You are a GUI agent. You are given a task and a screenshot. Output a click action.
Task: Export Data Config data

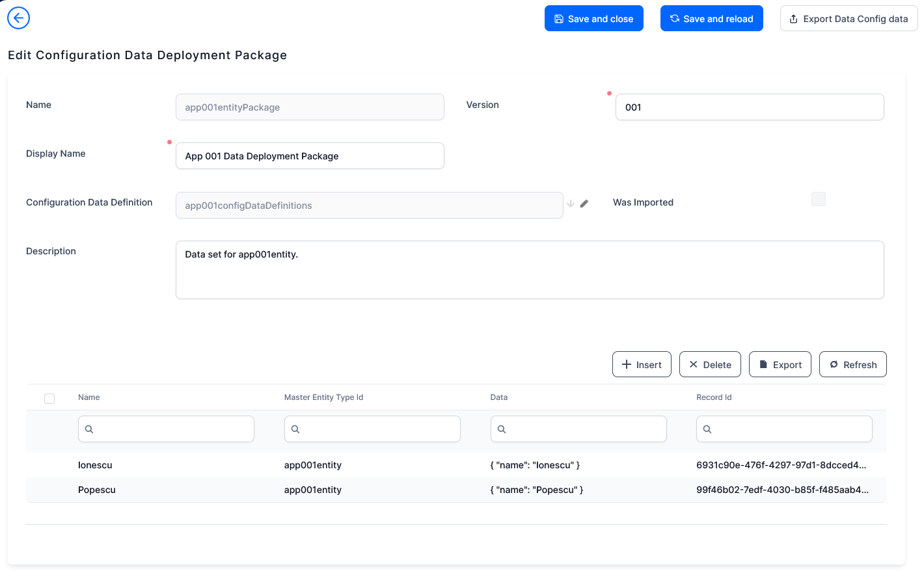[x=849, y=19]
